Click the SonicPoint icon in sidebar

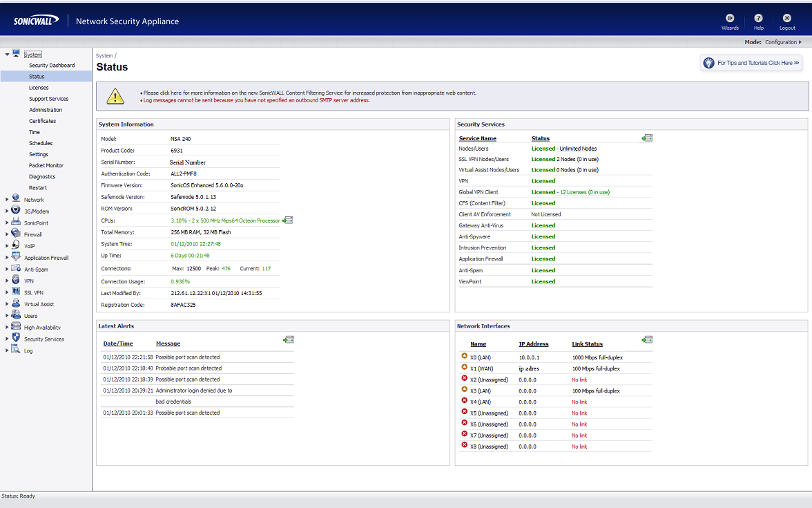click(x=16, y=222)
